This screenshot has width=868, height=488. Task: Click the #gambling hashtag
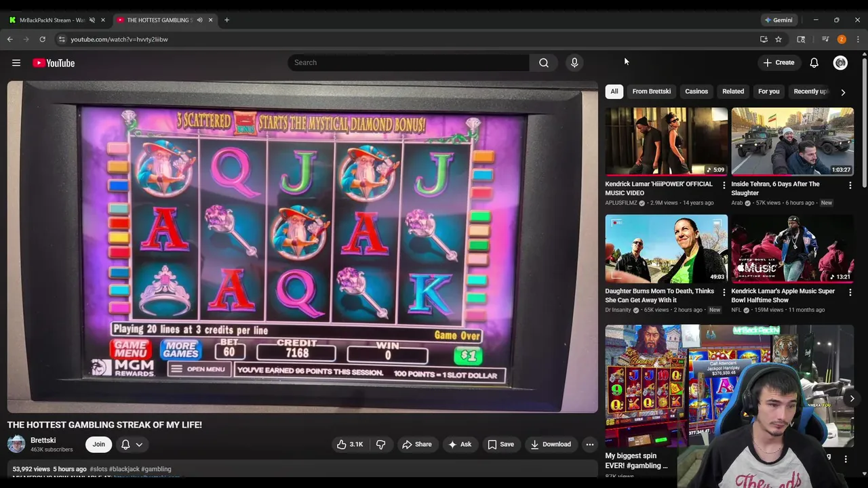click(x=156, y=469)
